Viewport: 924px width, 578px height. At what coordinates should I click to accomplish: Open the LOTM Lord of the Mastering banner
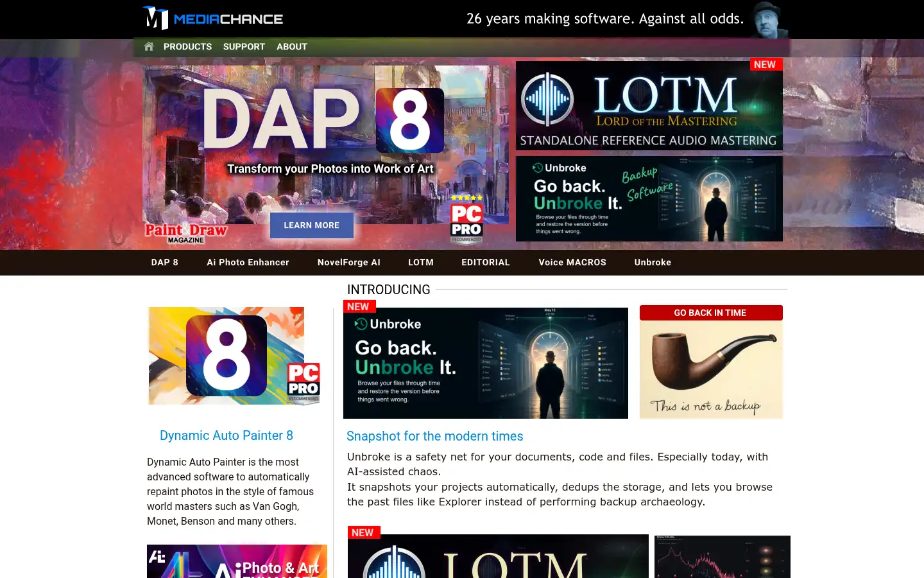[649, 106]
